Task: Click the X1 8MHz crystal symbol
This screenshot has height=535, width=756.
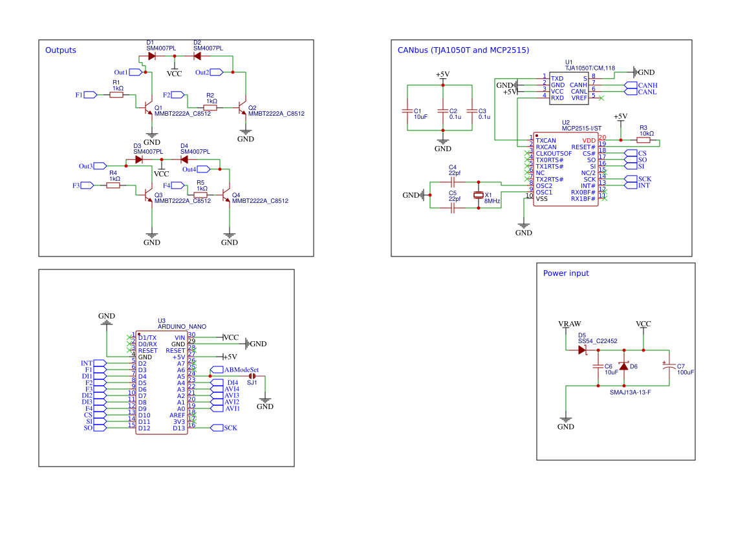Action: pos(479,194)
